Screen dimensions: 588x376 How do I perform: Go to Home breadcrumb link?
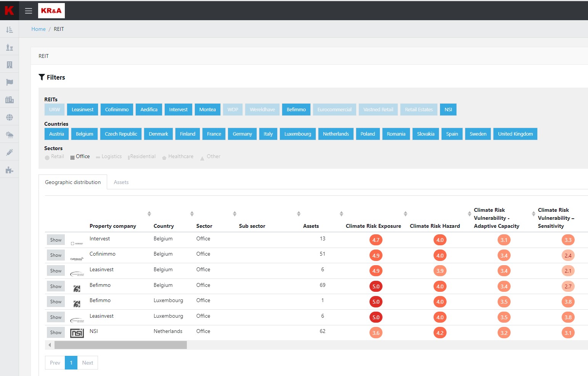(38, 29)
